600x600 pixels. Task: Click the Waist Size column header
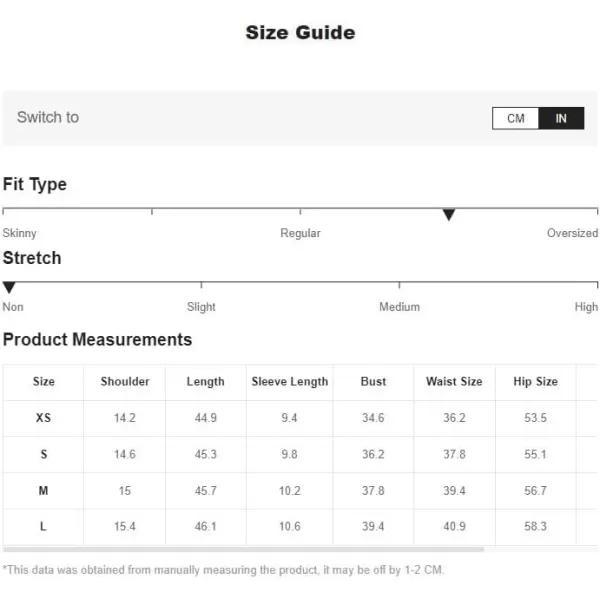454,382
